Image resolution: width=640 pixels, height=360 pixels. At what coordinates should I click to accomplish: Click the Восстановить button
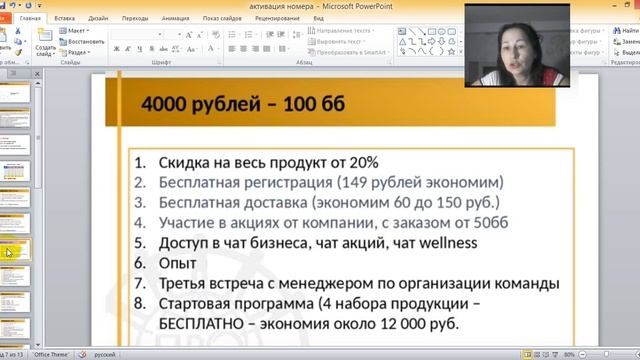[x=82, y=42]
